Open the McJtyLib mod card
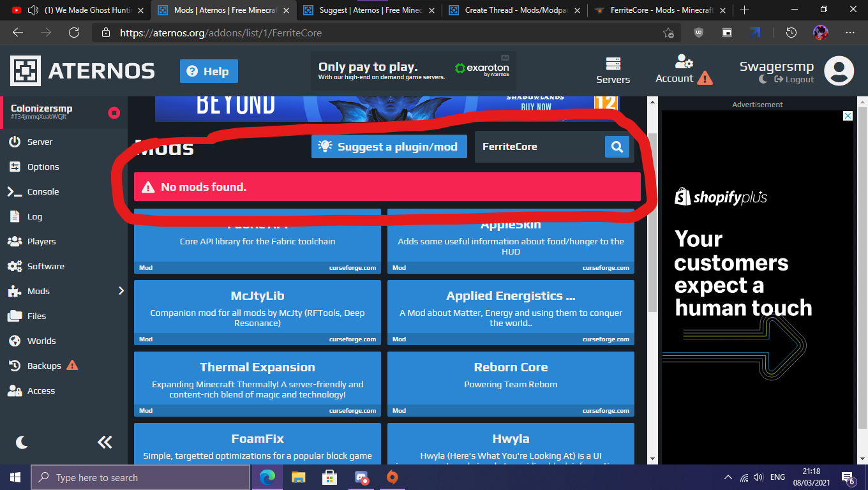This screenshot has width=868, height=490. click(257, 313)
